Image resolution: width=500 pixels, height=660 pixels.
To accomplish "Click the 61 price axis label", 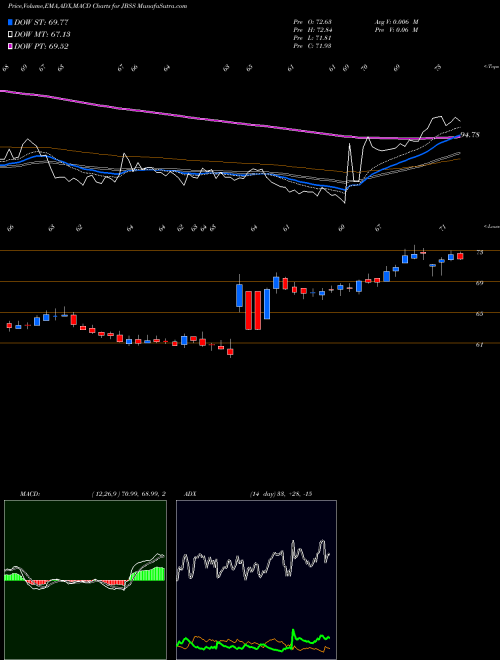I will point(480,345).
